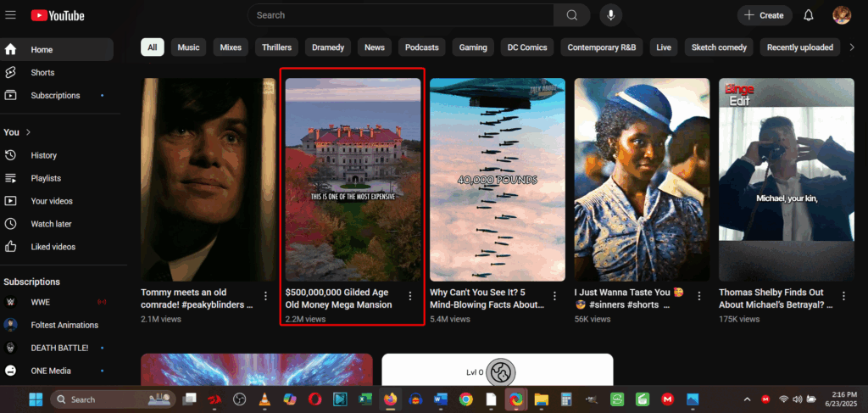Image resolution: width=868 pixels, height=413 pixels.
Task: Open Word from the taskbar
Action: [x=441, y=399]
